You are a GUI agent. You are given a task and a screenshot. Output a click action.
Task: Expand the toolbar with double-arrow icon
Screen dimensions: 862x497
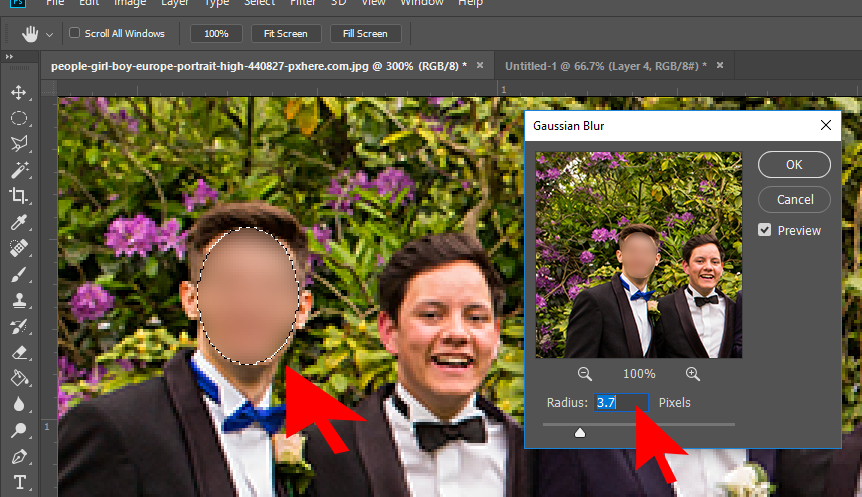9,57
